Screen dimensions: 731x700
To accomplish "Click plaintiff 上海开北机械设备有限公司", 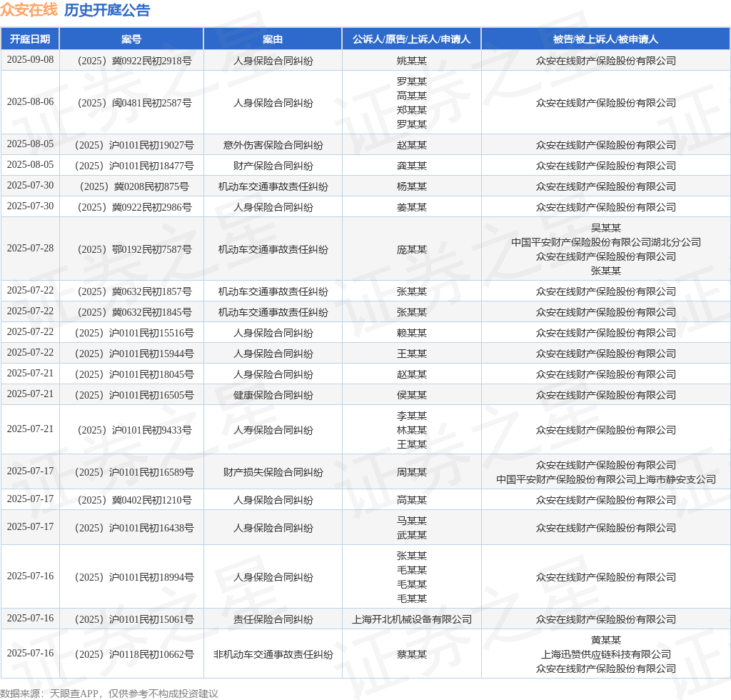I will 412,619.
